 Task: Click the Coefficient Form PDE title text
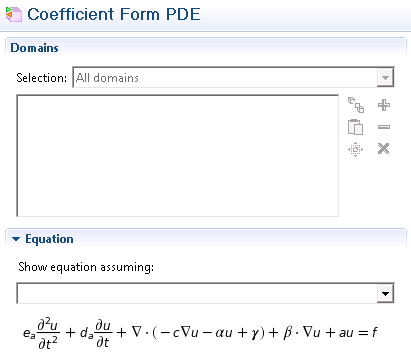pos(114,14)
